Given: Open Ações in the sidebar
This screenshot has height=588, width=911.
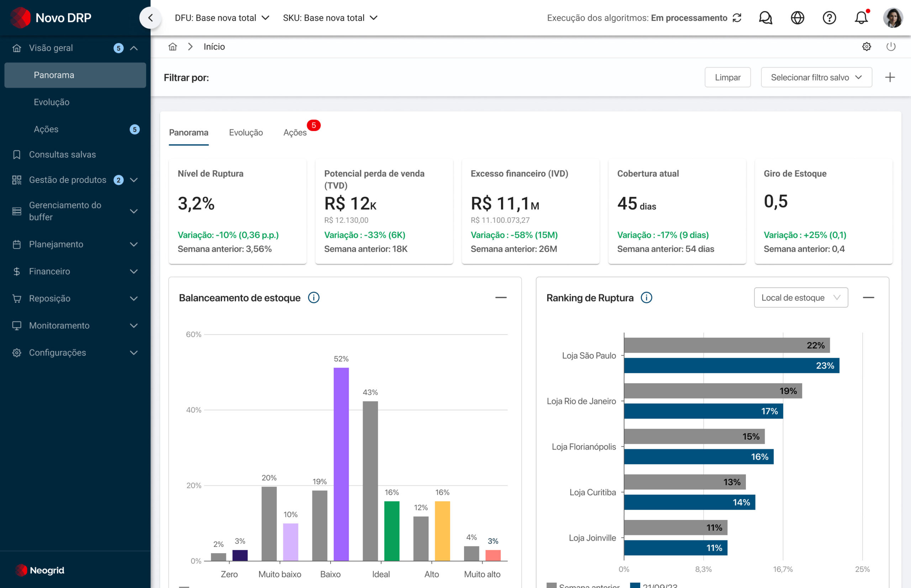Looking at the screenshot, I should [75, 130].
